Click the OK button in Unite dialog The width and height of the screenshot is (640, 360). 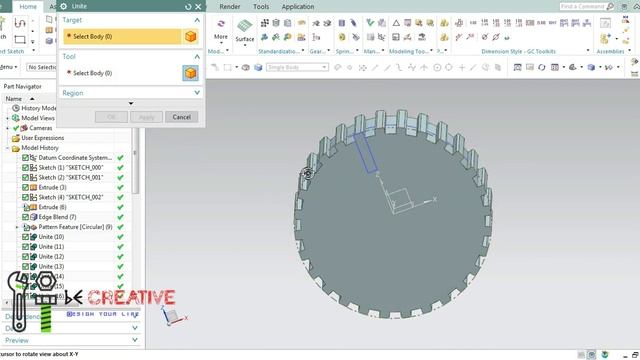[111, 117]
